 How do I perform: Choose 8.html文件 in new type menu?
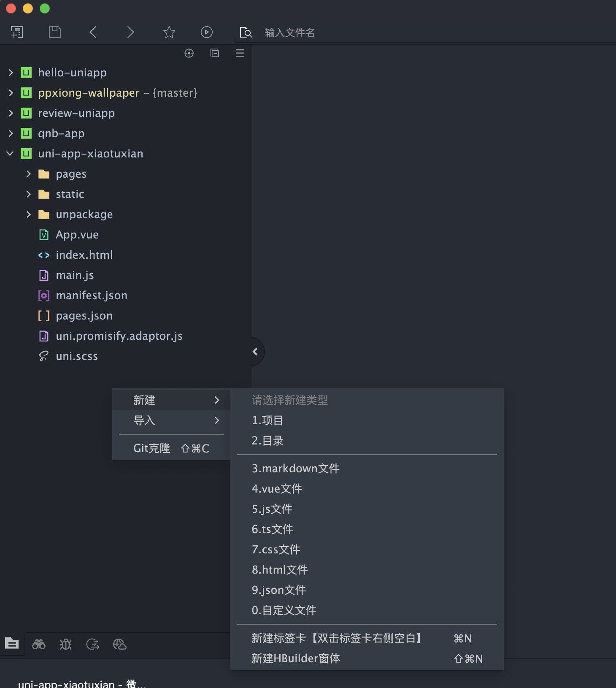367,570
